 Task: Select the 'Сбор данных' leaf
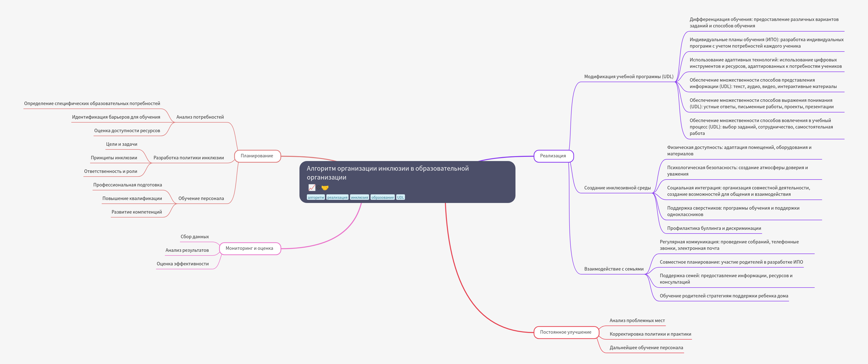point(195,237)
